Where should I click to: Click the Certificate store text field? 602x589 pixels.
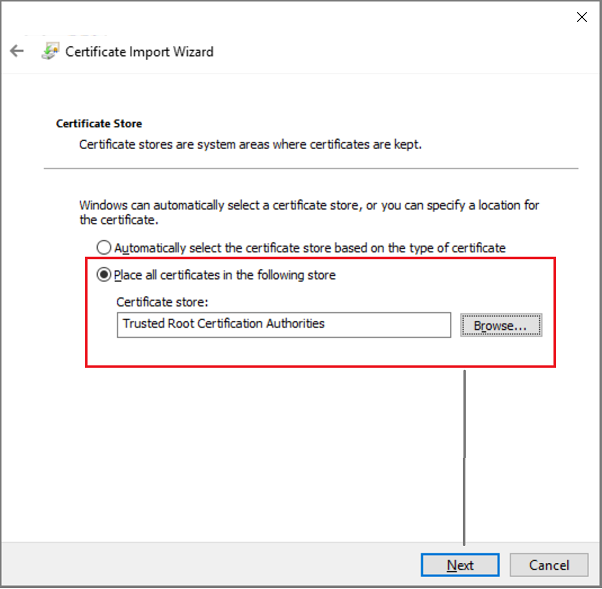[284, 325]
